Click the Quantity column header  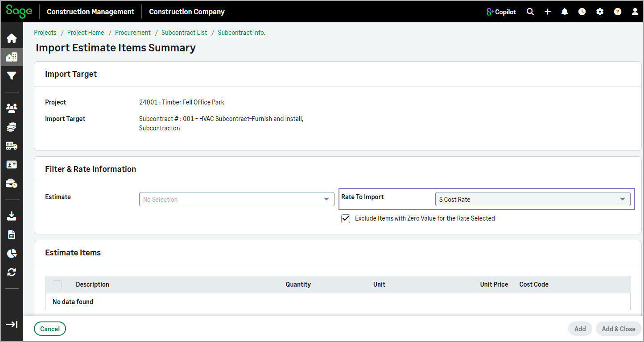click(298, 284)
